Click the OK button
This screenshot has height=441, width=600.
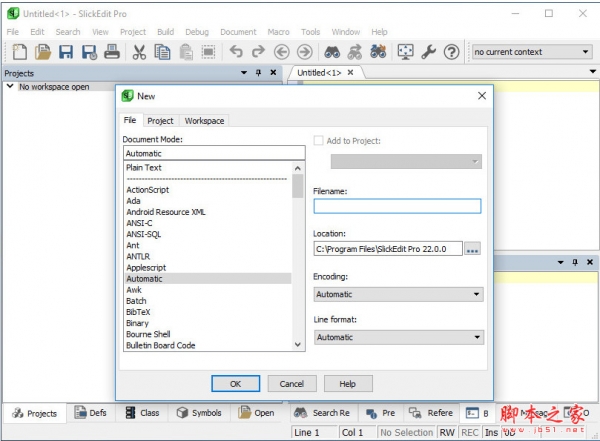[x=236, y=383]
